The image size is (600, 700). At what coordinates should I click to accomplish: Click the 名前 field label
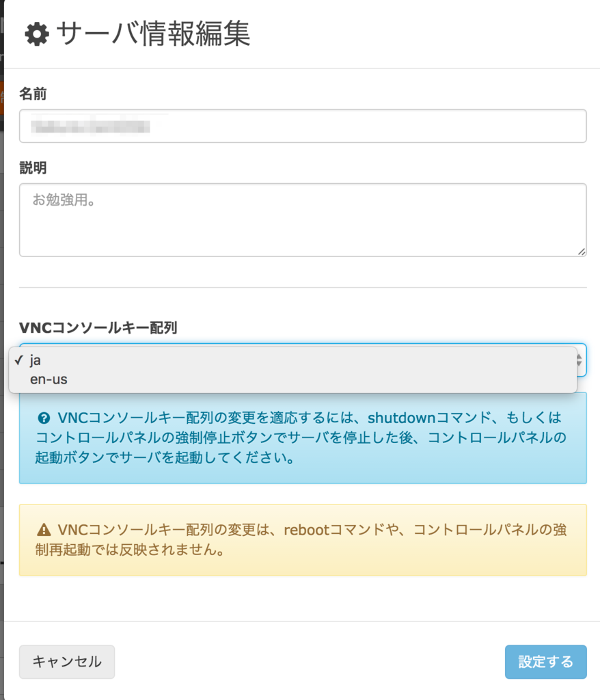pyautogui.click(x=33, y=94)
